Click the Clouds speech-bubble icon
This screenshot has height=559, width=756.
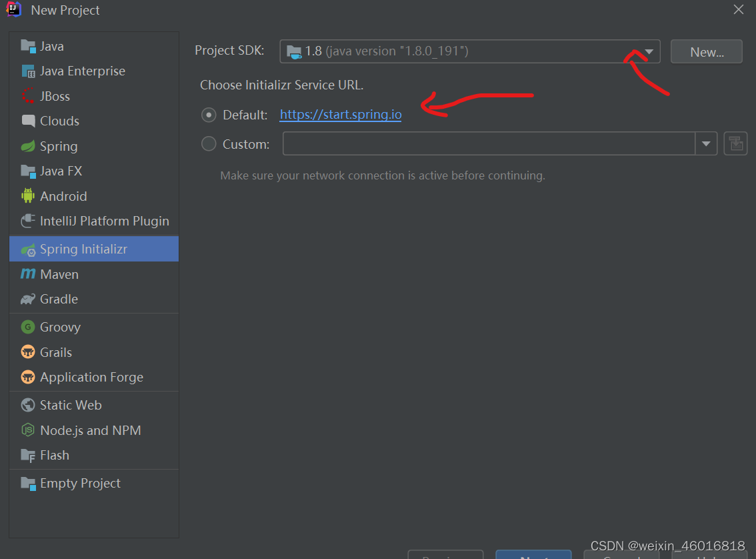pyautogui.click(x=28, y=121)
